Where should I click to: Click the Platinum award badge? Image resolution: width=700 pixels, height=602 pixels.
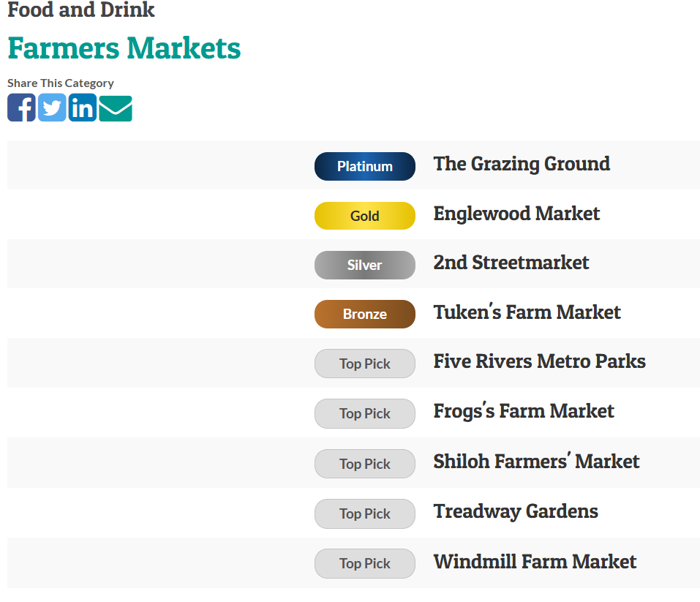coord(364,166)
